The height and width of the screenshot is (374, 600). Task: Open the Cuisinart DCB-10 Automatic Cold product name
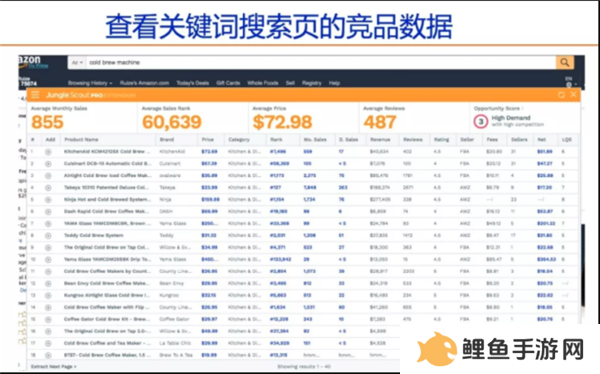pos(107,163)
